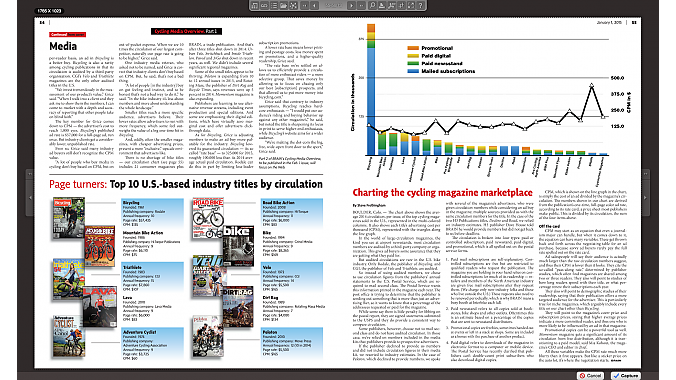The height and width of the screenshot is (380, 676).
Task: Click the folder icon in the toolbar
Action: tap(283, 6)
